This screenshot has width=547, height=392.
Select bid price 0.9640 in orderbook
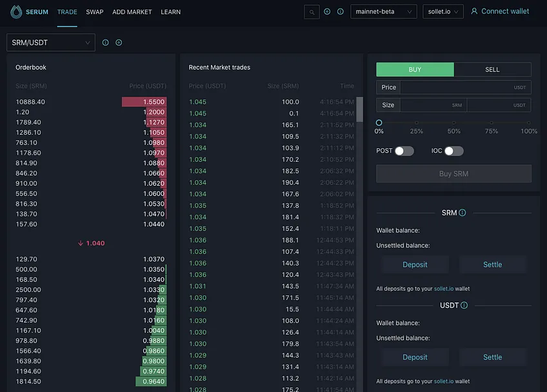(x=154, y=382)
